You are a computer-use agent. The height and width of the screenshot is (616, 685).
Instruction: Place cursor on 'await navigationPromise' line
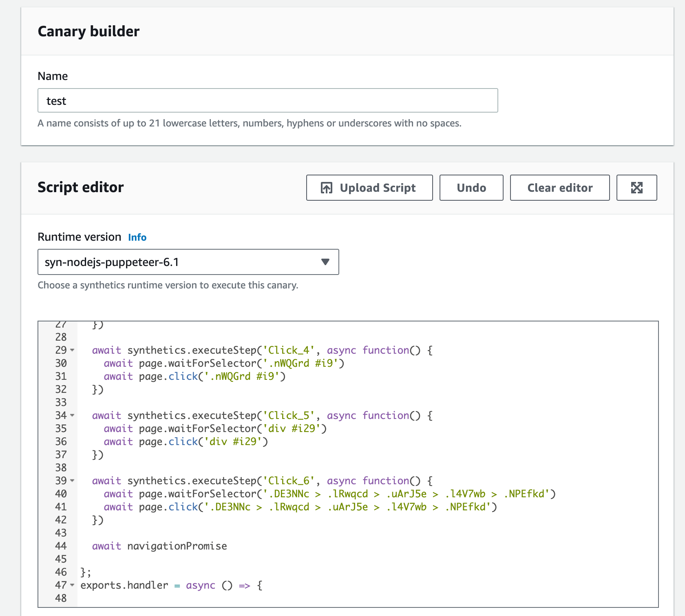coord(159,546)
